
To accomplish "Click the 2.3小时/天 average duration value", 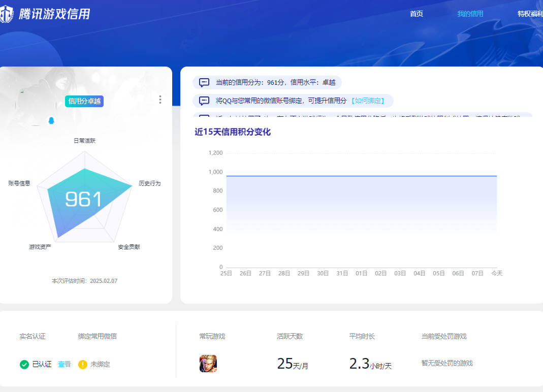I will [370, 364].
